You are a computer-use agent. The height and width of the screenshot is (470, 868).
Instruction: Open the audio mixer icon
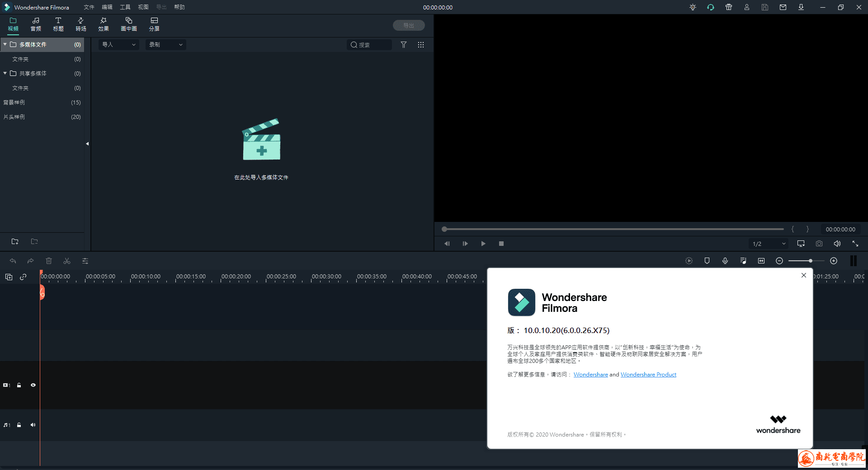(743, 261)
